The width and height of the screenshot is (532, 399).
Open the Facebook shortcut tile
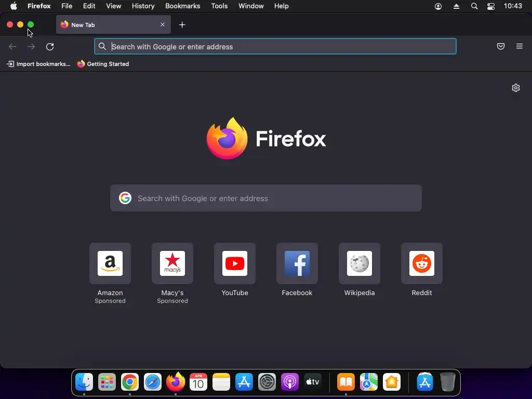(297, 263)
